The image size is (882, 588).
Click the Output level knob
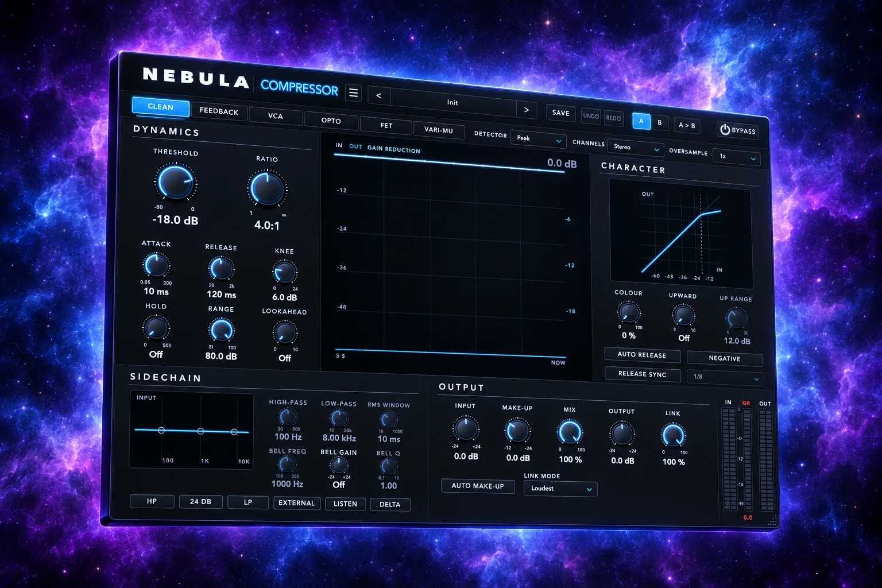point(622,435)
